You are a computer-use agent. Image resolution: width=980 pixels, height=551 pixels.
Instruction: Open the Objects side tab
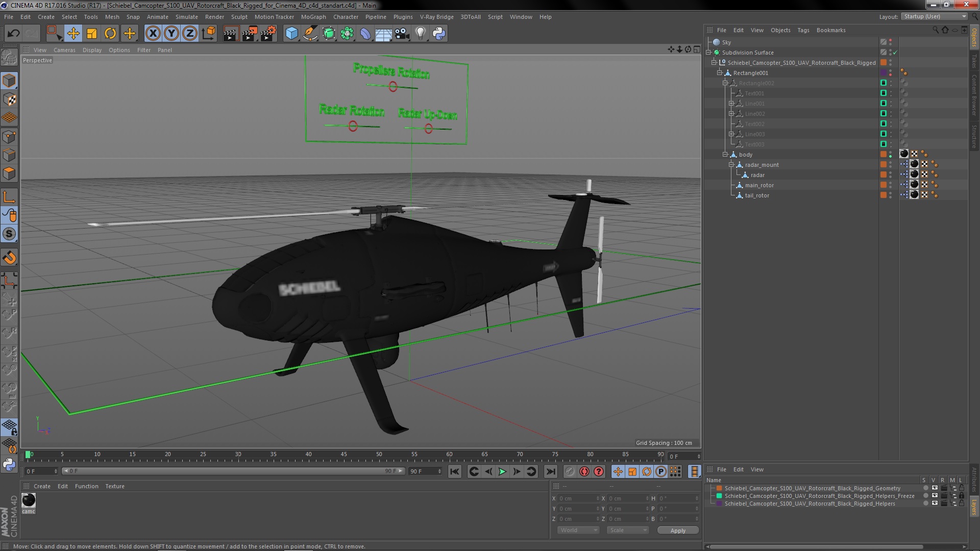(974, 38)
